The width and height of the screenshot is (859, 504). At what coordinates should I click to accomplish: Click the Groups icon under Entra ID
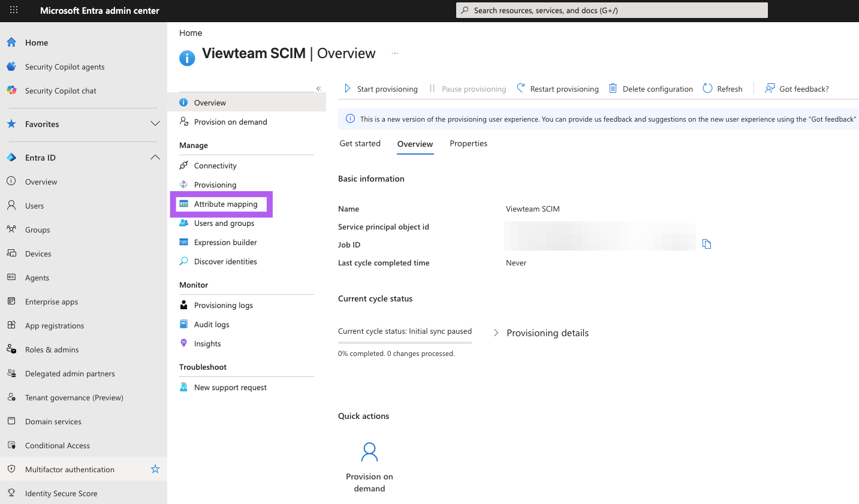[x=11, y=230]
